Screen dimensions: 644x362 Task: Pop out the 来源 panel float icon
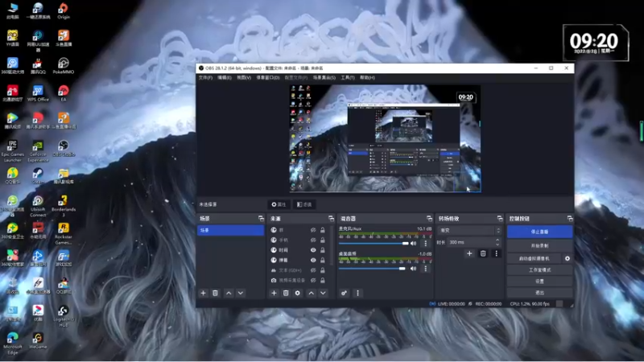point(331,218)
